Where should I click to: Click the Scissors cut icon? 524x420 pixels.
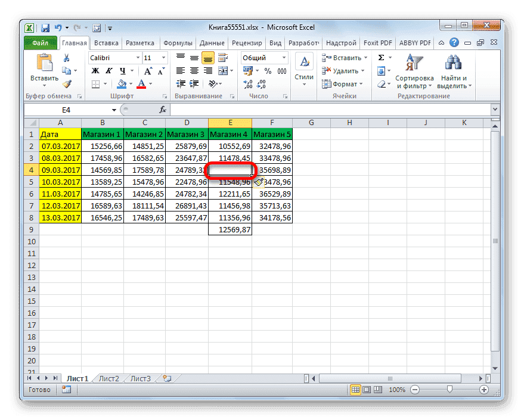click(66, 57)
